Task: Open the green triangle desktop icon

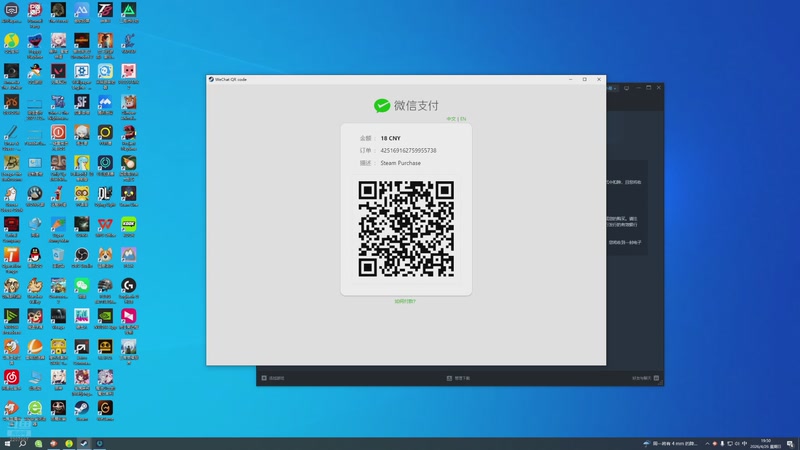Action: pos(129,10)
